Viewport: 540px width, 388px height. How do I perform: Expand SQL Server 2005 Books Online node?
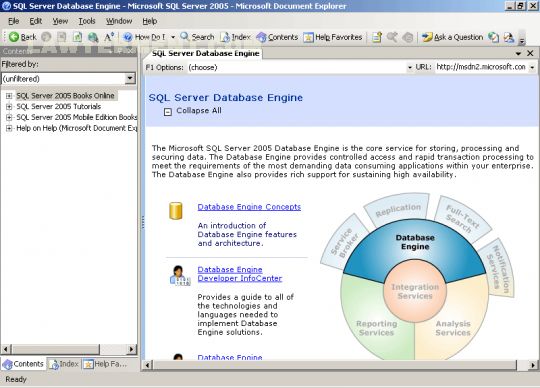tap(9, 96)
